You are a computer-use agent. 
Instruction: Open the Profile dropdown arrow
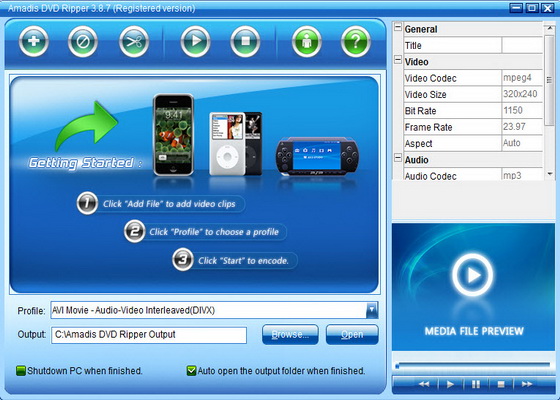click(x=371, y=310)
